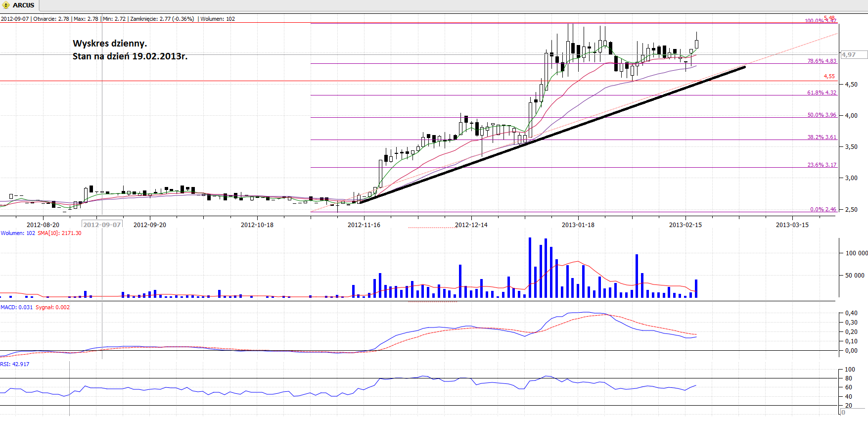868x421 pixels.
Task: Click the highlighted date 2012-09-07 on axis
Action: point(102,225)
